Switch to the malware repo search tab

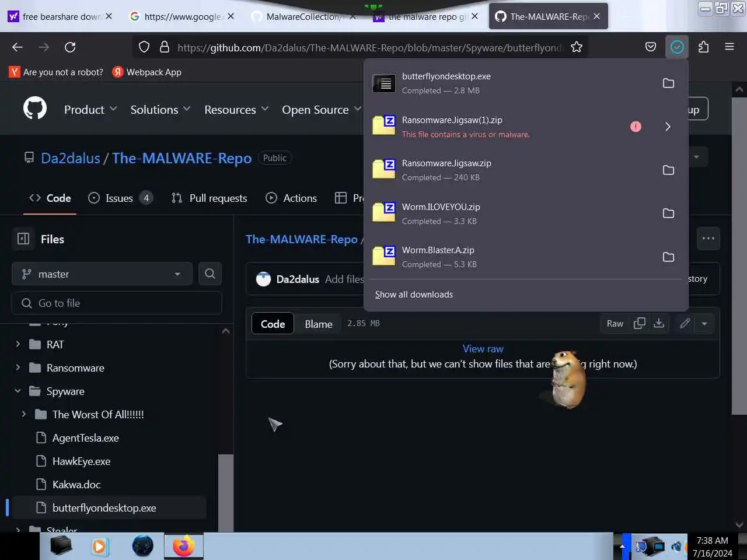(426, 16)
